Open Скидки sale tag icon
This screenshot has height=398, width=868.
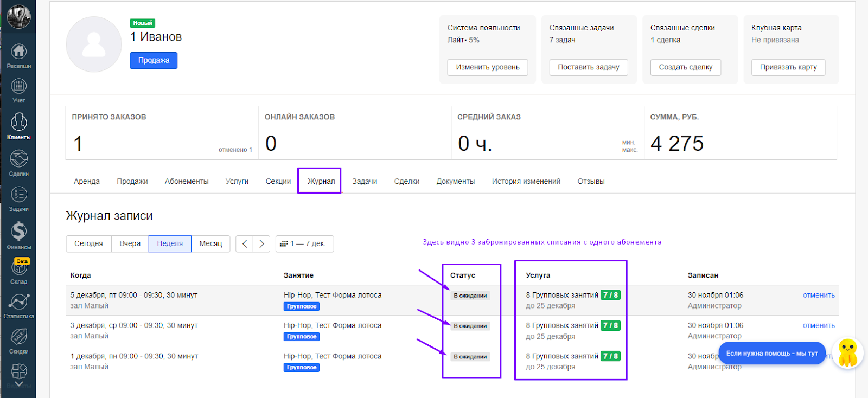click(x=18, y=337)
